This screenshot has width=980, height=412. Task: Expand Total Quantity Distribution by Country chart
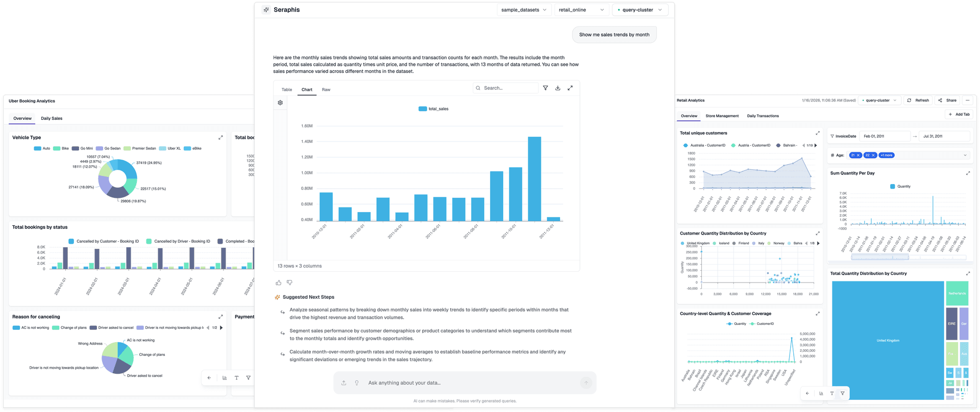[968, 274]
